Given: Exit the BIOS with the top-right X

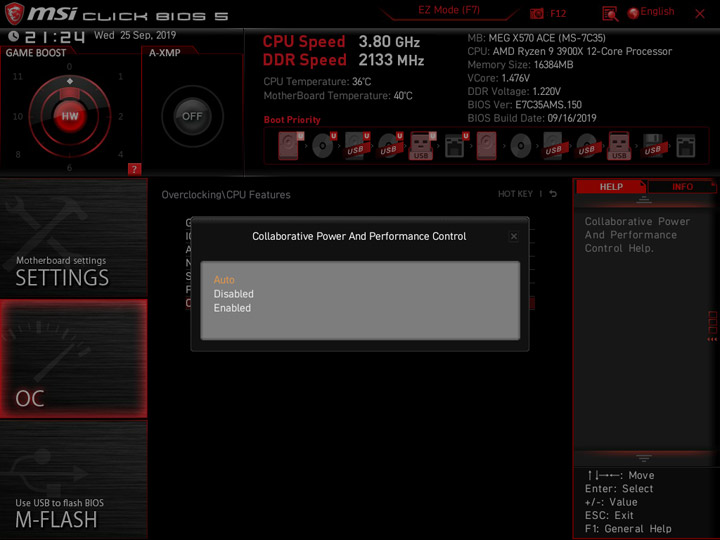Looking at the screenshot, I should coord(700,14).
